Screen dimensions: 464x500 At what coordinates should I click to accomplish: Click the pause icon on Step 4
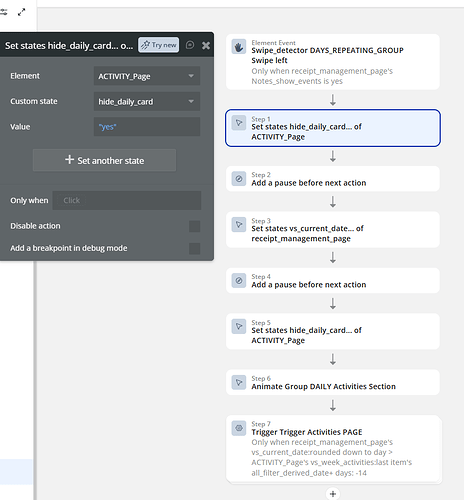coord(239,281)
